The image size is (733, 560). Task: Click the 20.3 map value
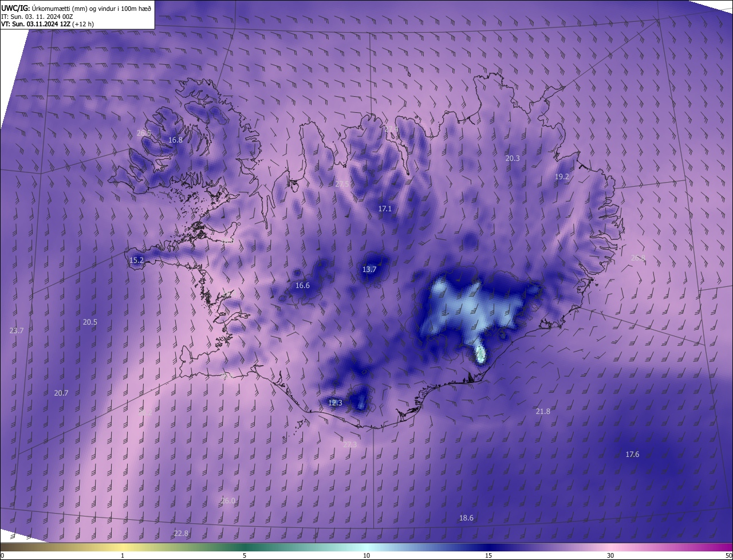[513, 159]
